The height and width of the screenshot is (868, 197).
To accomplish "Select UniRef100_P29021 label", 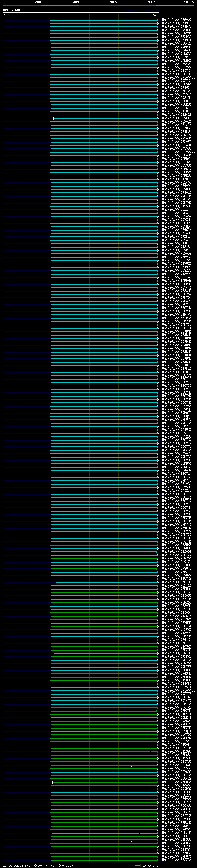I will tap(176, 121).
